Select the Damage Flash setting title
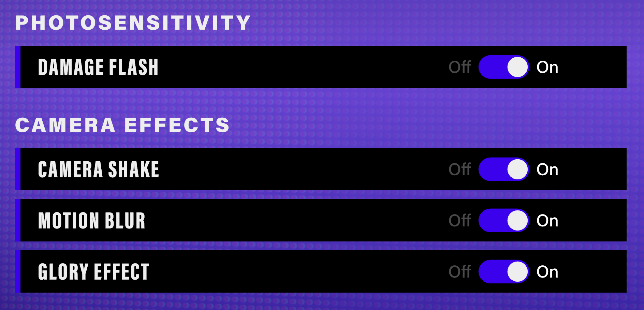 tap(98, 67)
